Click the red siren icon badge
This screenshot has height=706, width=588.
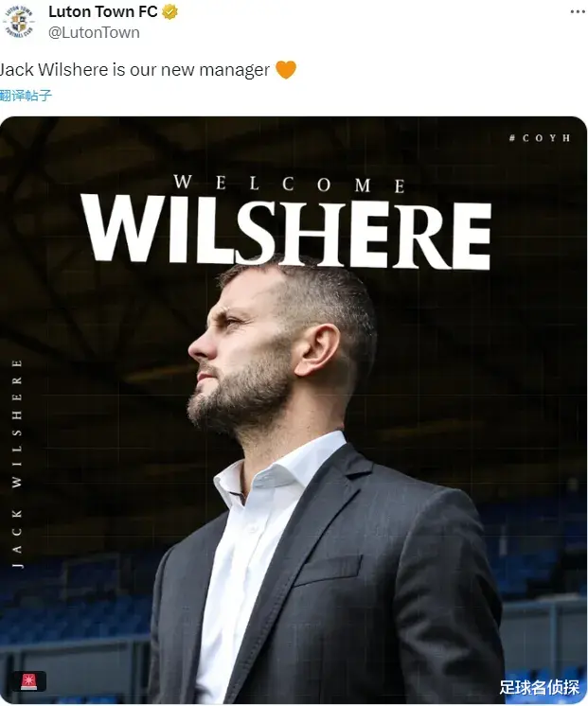[x=29, y=681]
